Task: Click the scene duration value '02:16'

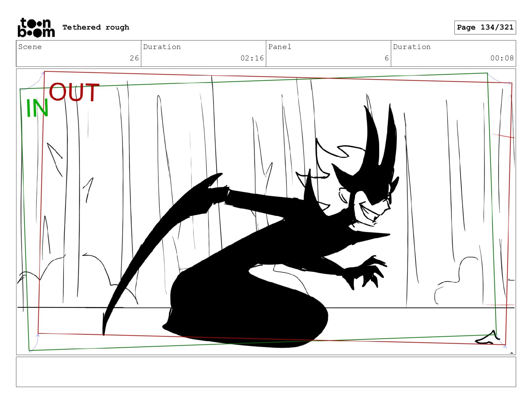Action: coord(252,58)
